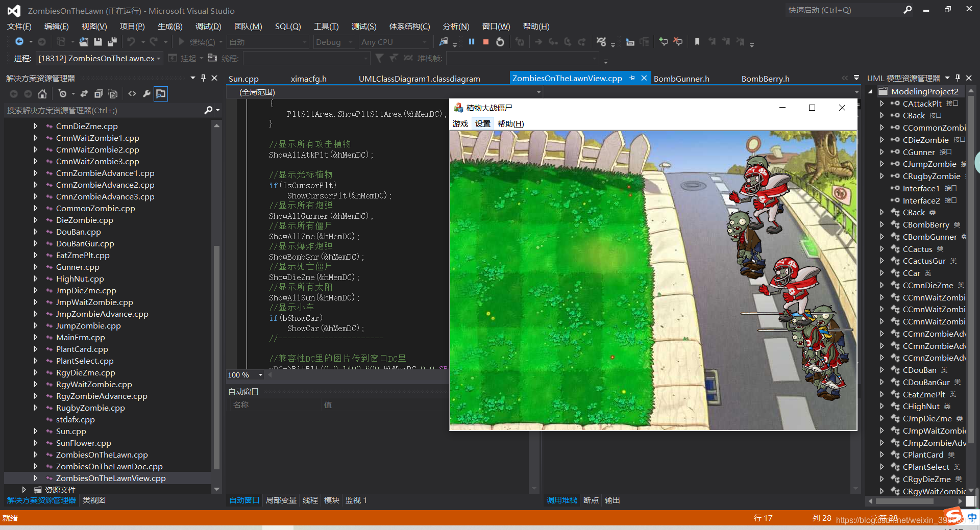
Task: Click Home icon in Solution Explorer toolbar
Action: pyautogui.click(x=42, y=94)
